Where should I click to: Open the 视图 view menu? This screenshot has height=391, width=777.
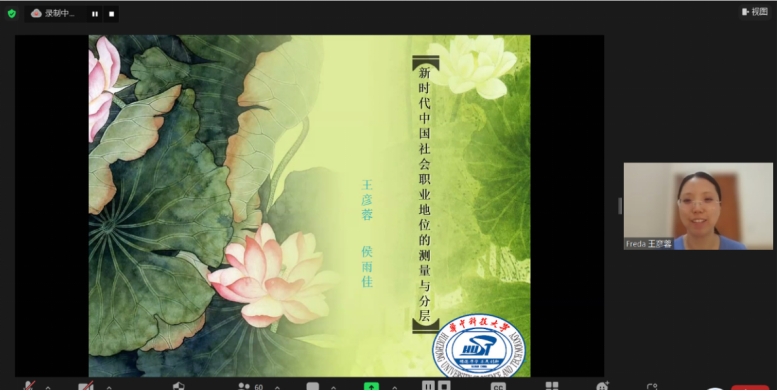755,12
